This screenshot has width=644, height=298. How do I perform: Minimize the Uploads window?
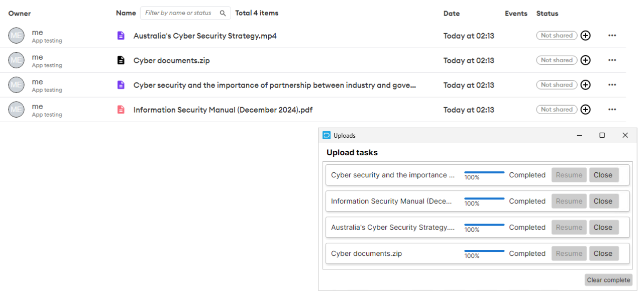point(579,135)
